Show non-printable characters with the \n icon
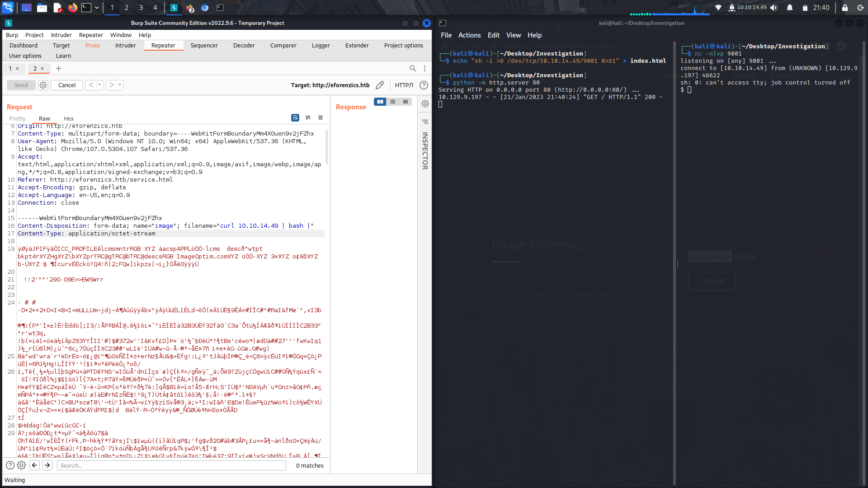The width and height of the screenshot is (868, 488). [308, 117]
